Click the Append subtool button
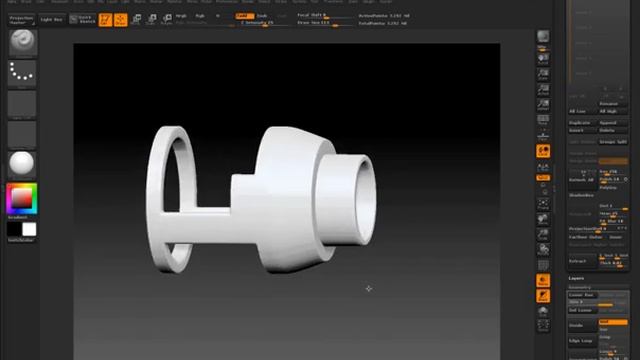640x360 pixels. point(613,123)
